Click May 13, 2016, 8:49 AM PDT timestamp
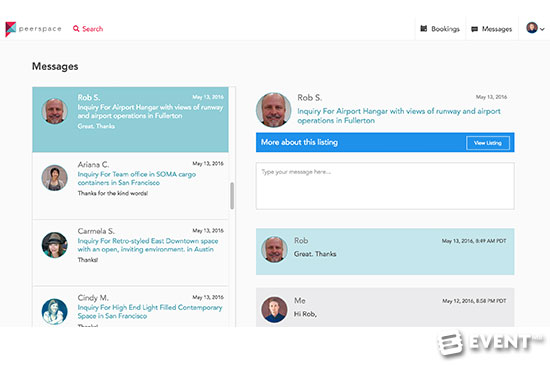The width and height of the screenshot is (550, 365). click(x=474, y=241)
